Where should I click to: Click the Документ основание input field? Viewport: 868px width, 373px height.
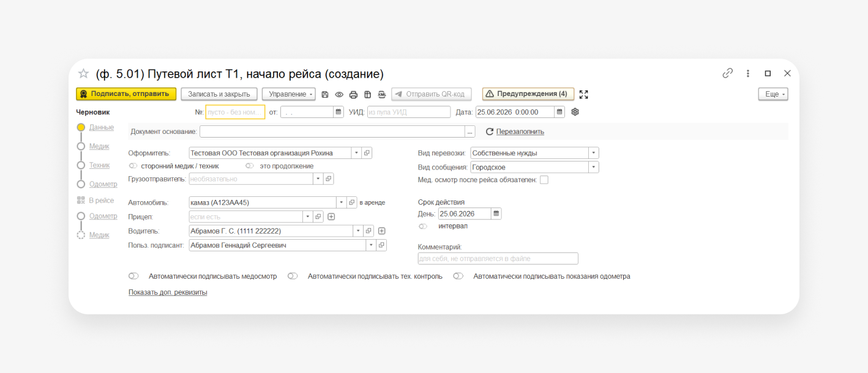point(332,131)
